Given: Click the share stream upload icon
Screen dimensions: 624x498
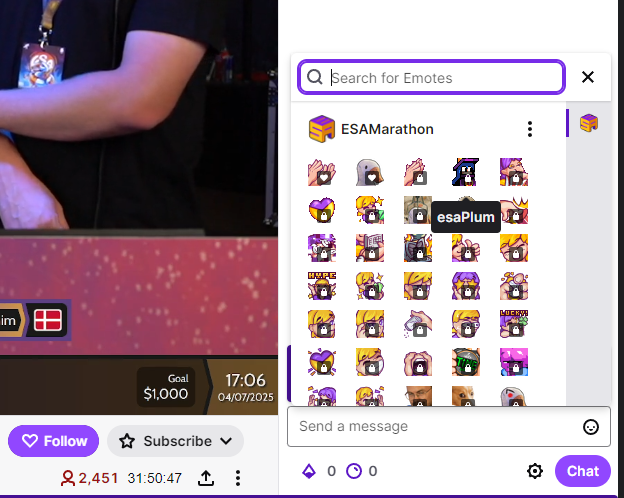Looking at the screenshot, I should (x=206, y=478).
